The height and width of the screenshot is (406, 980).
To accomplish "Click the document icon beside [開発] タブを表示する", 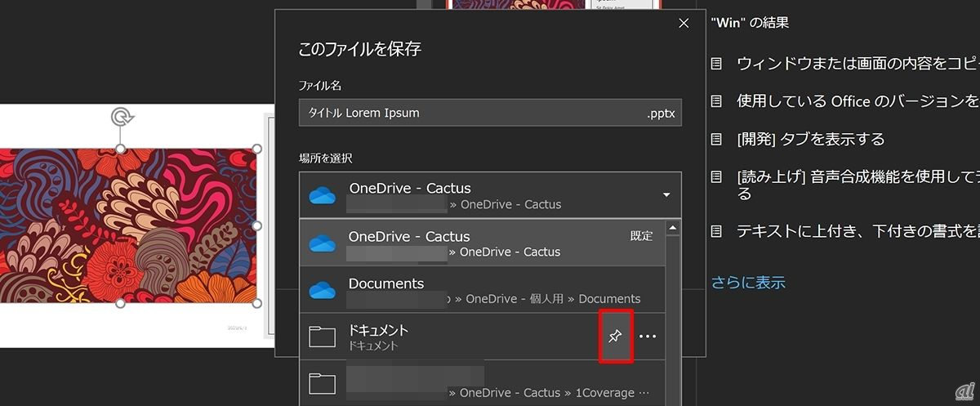I will click(x=716, y=139).
